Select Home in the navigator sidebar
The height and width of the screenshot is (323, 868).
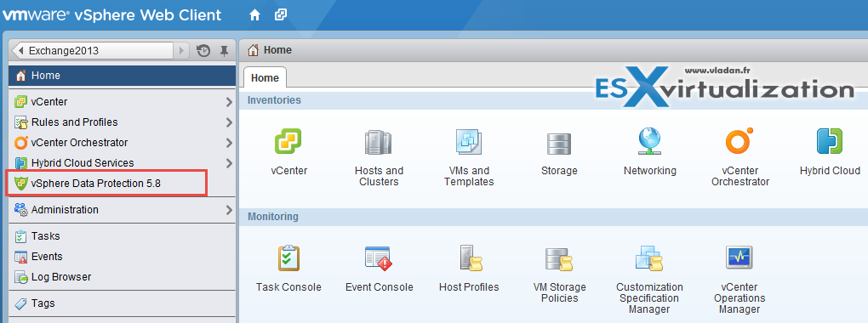pyautogui.click(x=123, y=76)
